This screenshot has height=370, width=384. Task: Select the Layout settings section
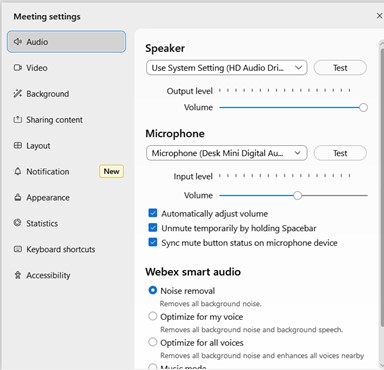coord(67,146)
